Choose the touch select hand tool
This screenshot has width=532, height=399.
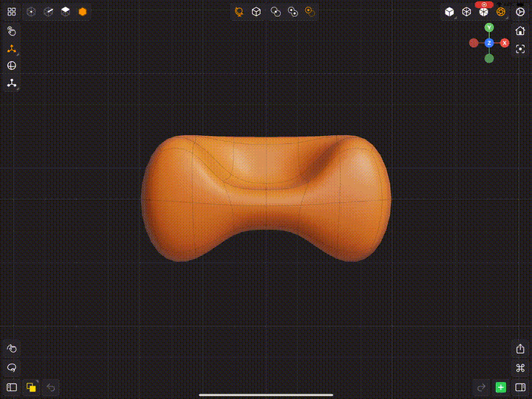click(x=12, y=31)
